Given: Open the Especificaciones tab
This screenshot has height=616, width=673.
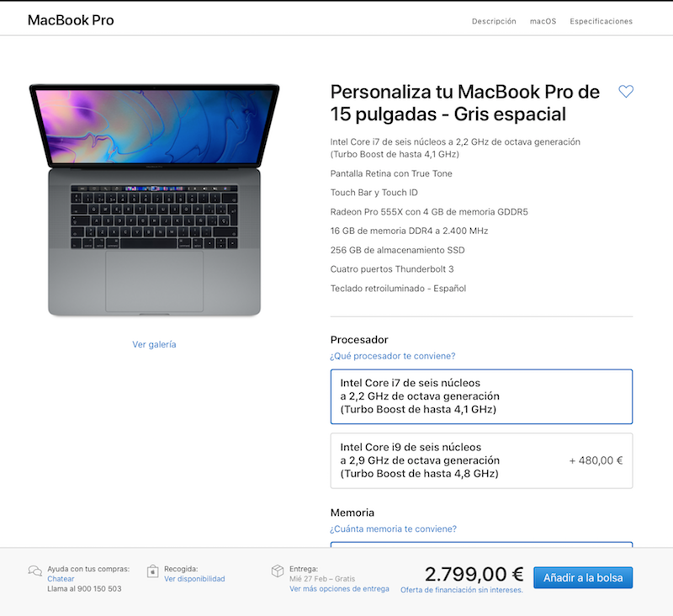Looking at the screenshot, I should pyautogui.click(x=601, y=21).
